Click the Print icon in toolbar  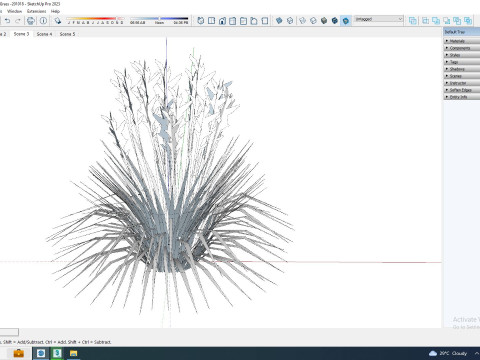pyautogui.click(x=31, y=21)
